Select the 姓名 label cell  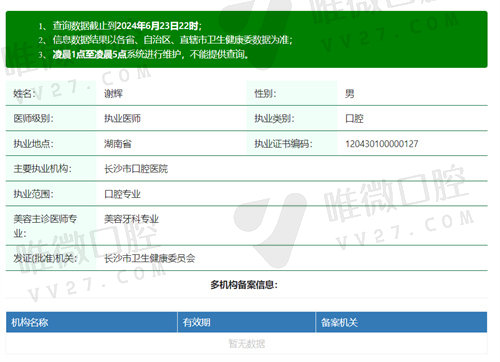click(x=51, y=93)
